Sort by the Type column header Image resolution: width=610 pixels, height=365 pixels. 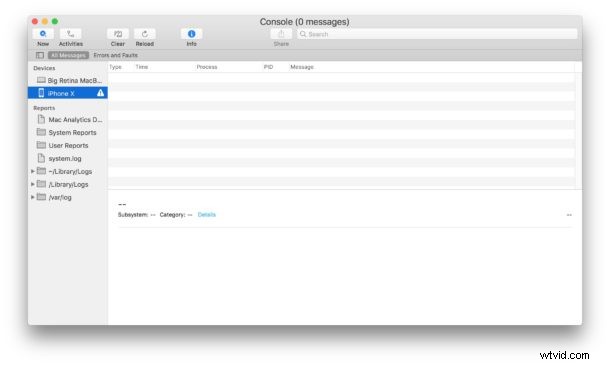point(116,67)
